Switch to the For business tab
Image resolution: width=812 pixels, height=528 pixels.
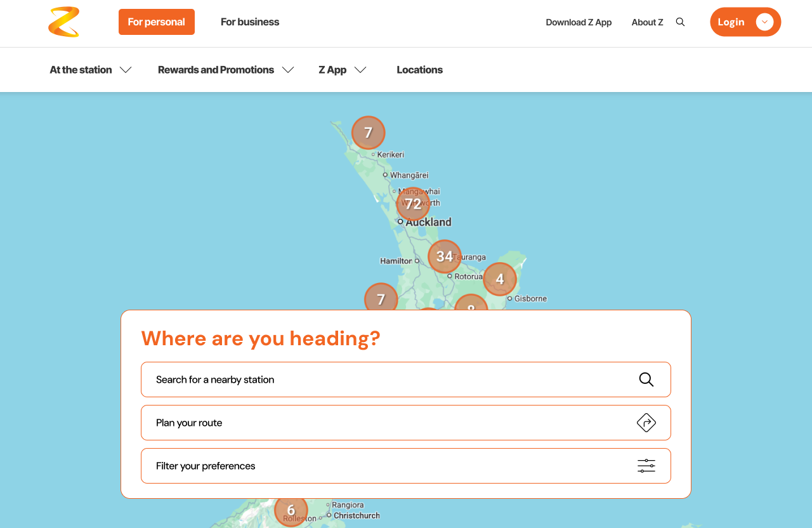(x=250, y=22)
